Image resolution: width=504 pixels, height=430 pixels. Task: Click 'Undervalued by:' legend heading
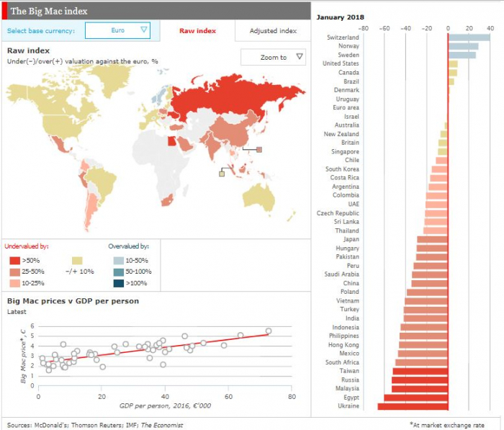point(27,246)
